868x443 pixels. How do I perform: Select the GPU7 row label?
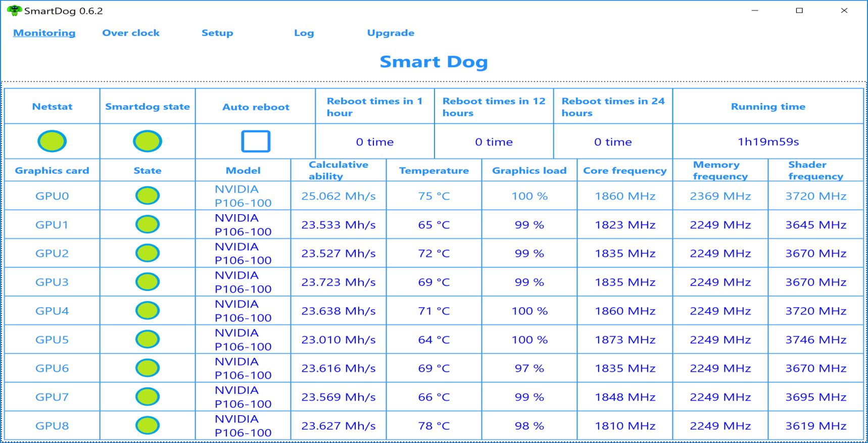(x=52, y=398)
